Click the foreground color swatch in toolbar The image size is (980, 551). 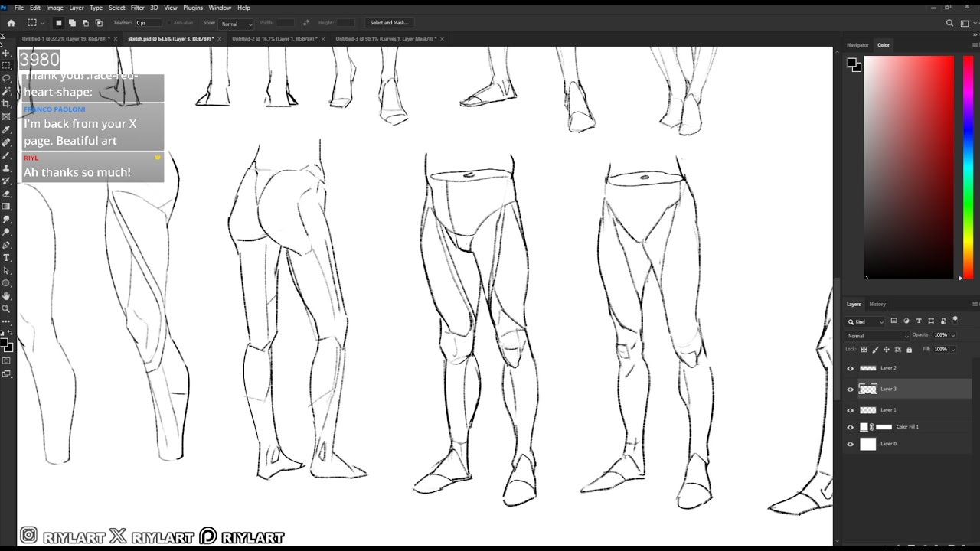click(5, 344)
